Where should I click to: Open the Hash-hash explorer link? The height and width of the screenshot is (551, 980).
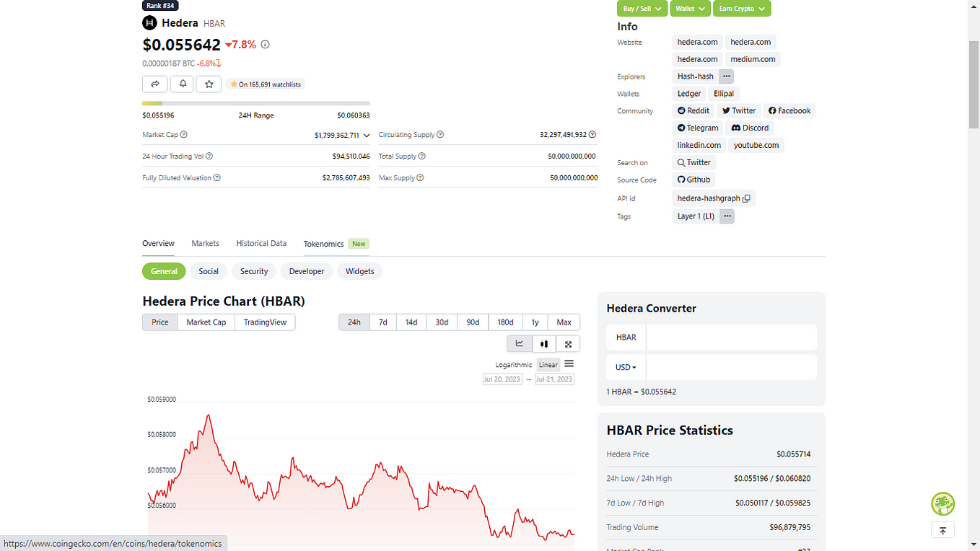[x=696, y=76]
